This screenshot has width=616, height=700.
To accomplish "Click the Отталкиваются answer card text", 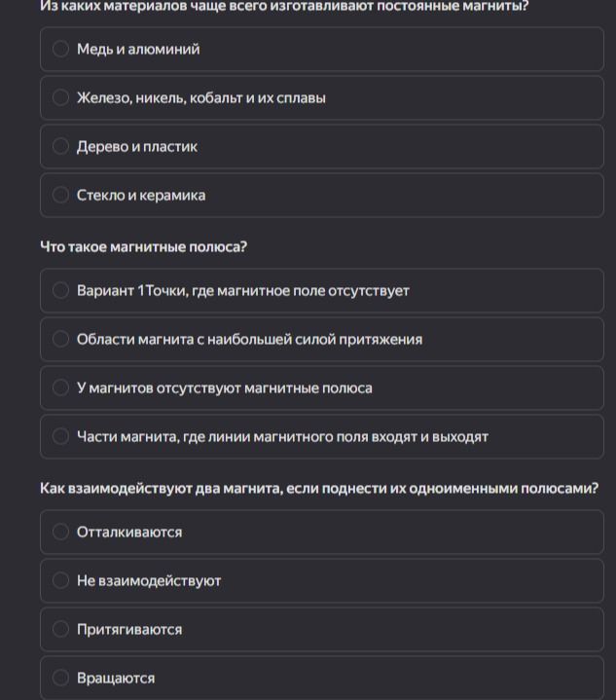I will (129, 533).
